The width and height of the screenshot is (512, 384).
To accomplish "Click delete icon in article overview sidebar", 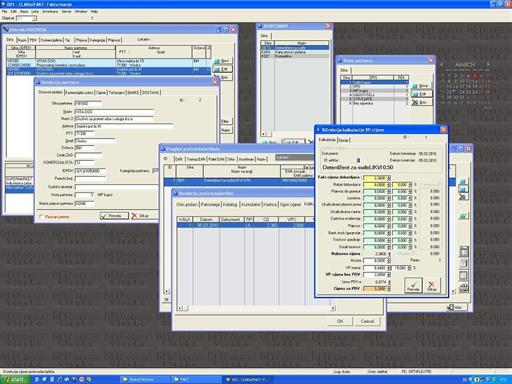I will [463, 197].
